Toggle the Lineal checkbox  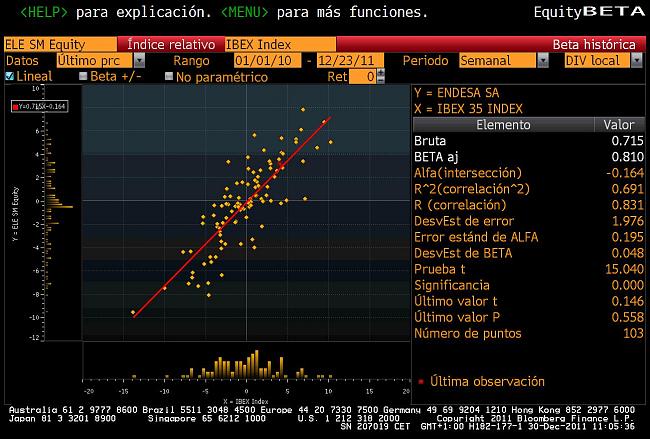[9, 76]
